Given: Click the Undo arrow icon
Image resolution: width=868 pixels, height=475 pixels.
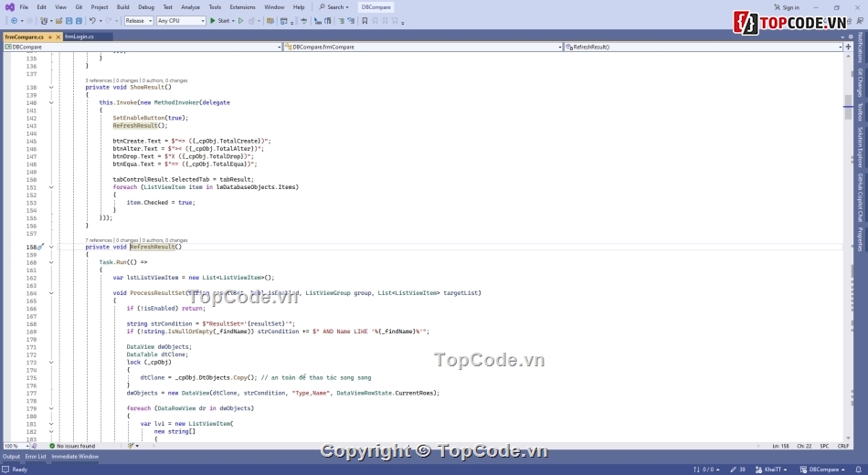Looking at the screenshot, I should tap(92, 20).
